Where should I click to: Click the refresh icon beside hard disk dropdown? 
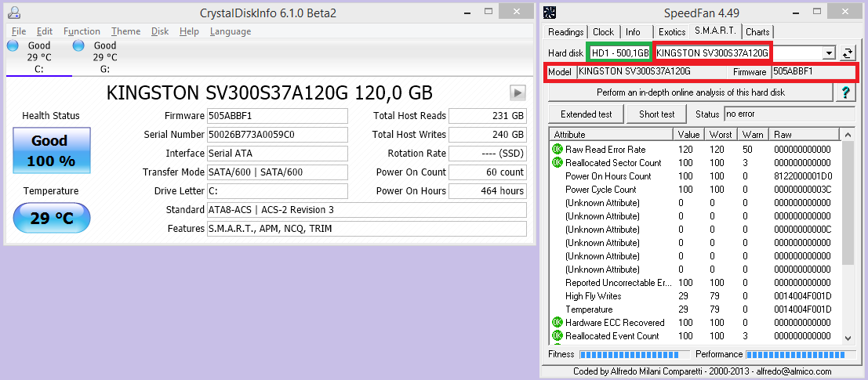click(x=847, y=53)
